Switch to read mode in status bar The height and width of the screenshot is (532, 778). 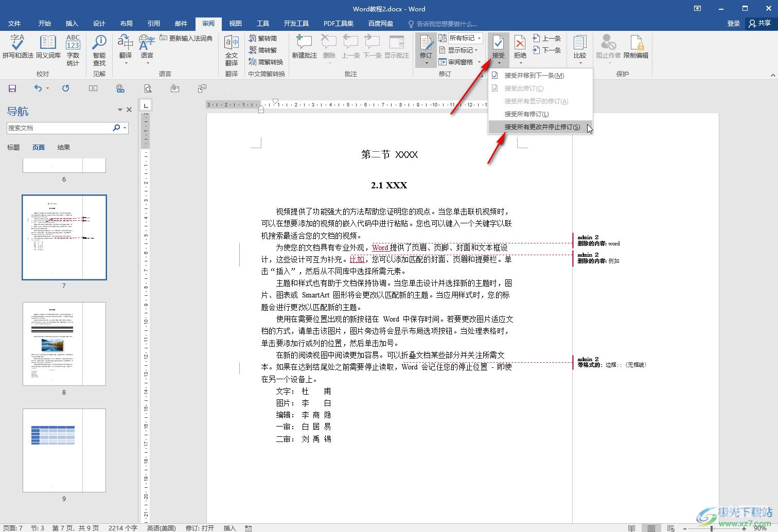pos(631,528)
